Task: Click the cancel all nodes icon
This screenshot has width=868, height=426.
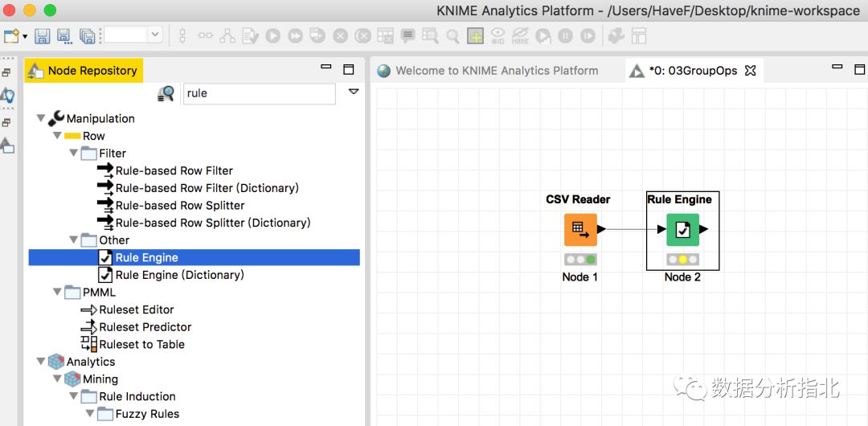Action: 362,36
